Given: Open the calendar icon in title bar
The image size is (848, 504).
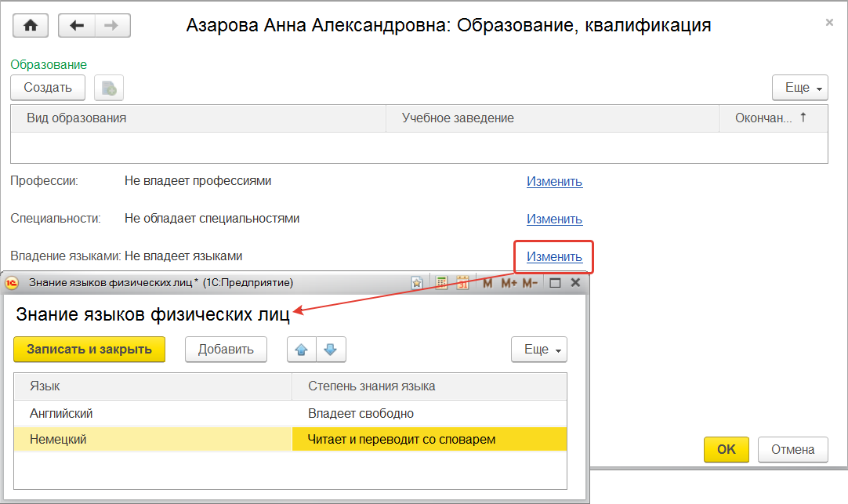Looking at the screenshot, I should tap(462, 283).
